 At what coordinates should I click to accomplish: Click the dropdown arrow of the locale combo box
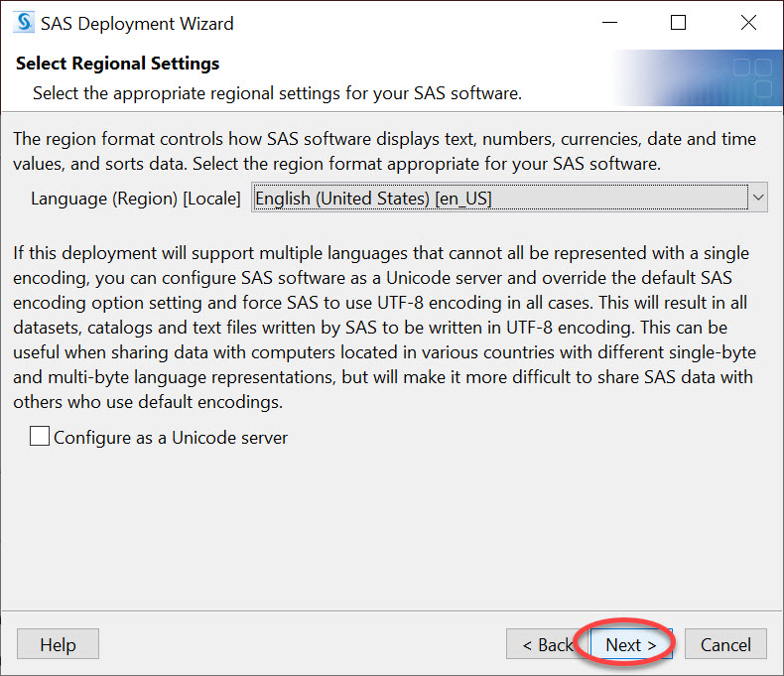[758, 198]
